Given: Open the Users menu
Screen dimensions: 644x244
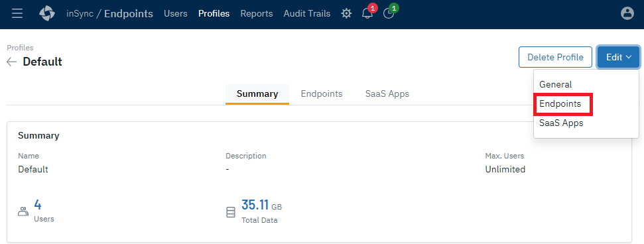Looking at the screenshot, I should 175,13.
